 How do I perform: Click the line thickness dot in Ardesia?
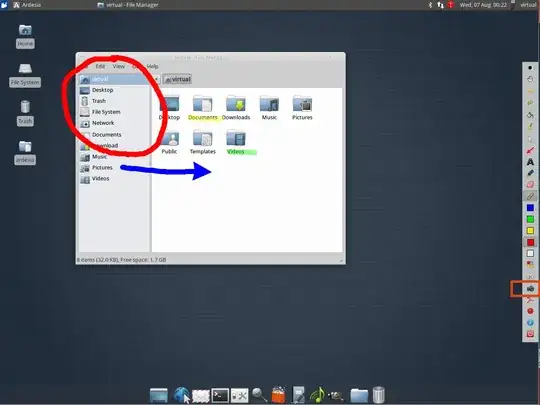[530, 68]
